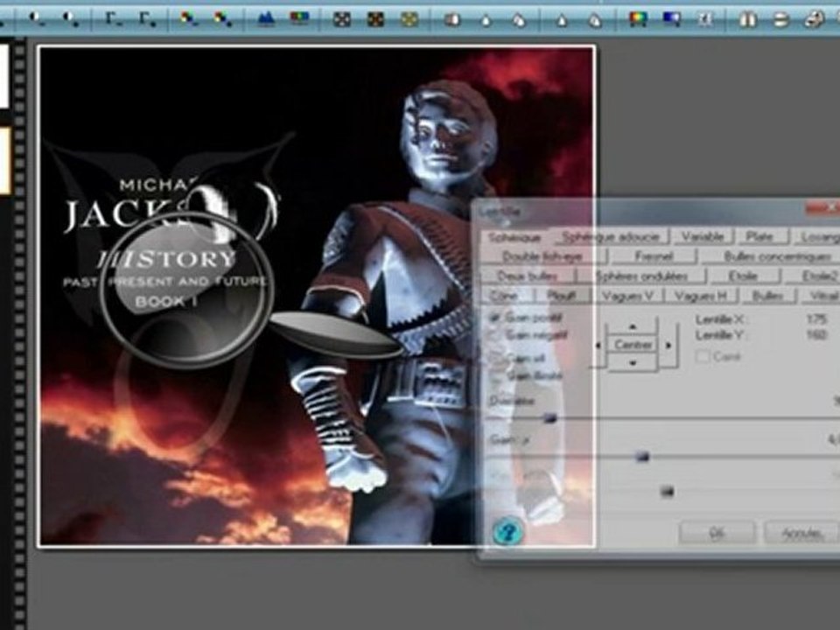Choose the Bulles lens type
The width and height of the screenshot is (840, 630).
pyautogui.click(x=767, y=296)
